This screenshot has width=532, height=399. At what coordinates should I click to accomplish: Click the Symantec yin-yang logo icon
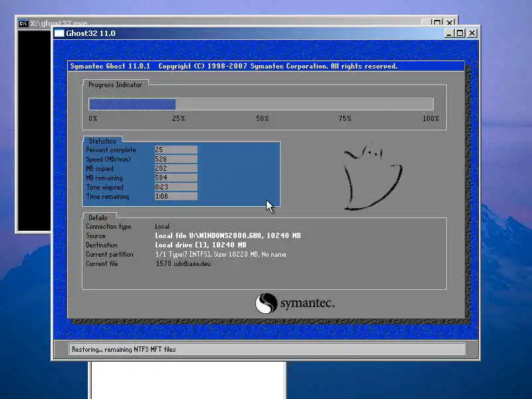(266, 303)
